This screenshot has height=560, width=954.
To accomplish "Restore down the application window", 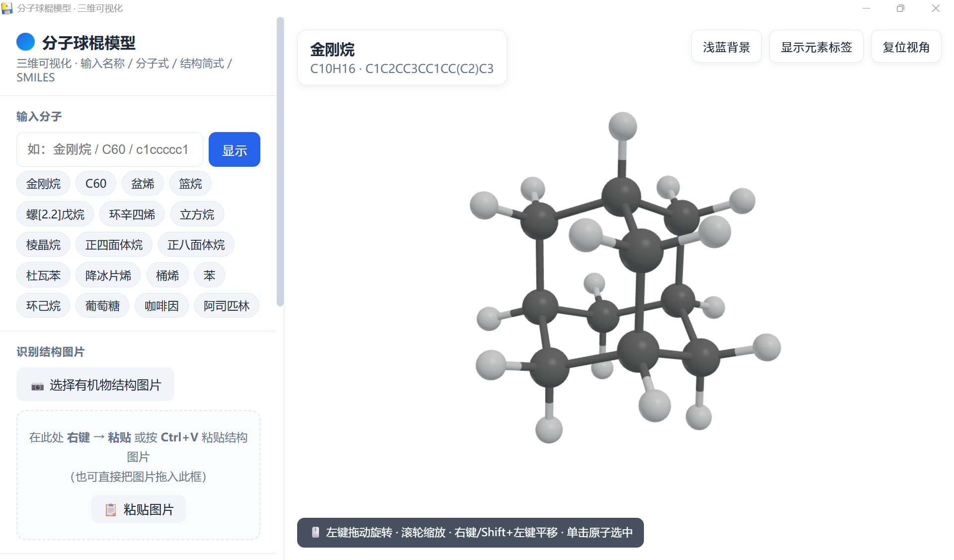I will (x=900, y=8).
